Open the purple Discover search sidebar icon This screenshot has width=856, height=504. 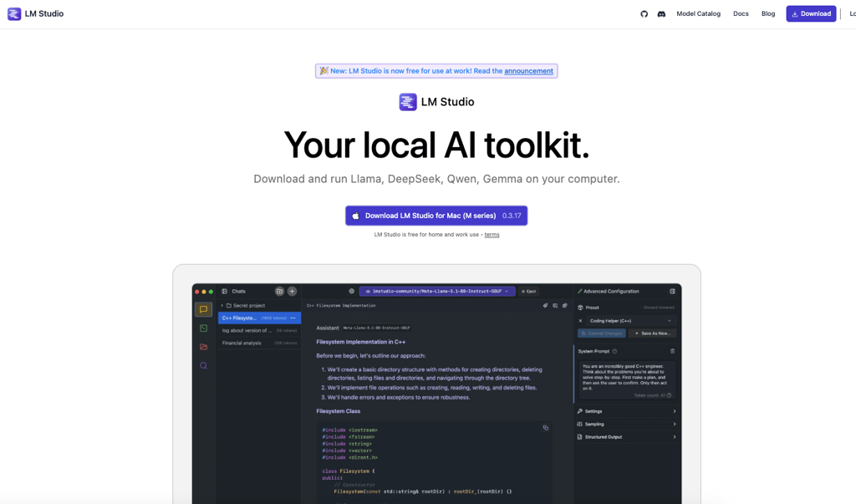tap(204, 366)
